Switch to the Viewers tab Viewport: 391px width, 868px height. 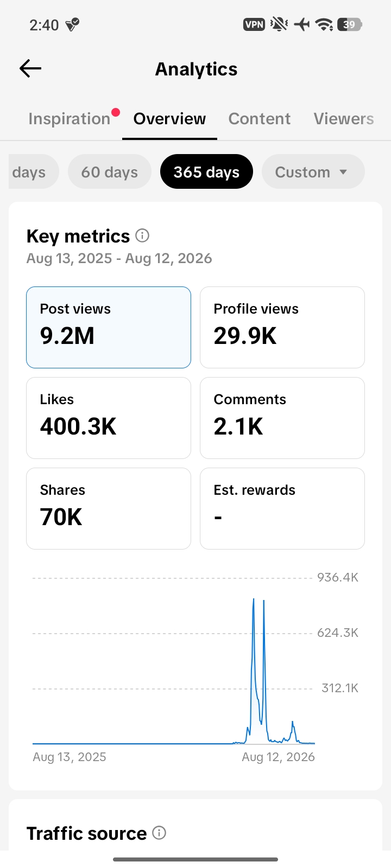coord(344,119)
